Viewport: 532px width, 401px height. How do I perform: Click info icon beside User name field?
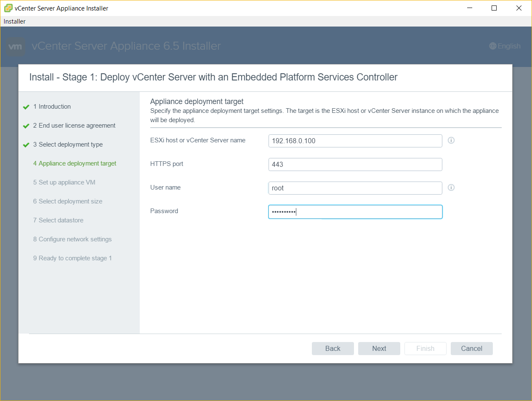click(x=451, y=187)
